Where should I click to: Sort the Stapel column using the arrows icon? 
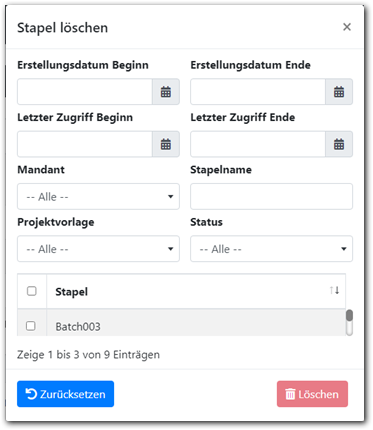click(x=334, y=290)
